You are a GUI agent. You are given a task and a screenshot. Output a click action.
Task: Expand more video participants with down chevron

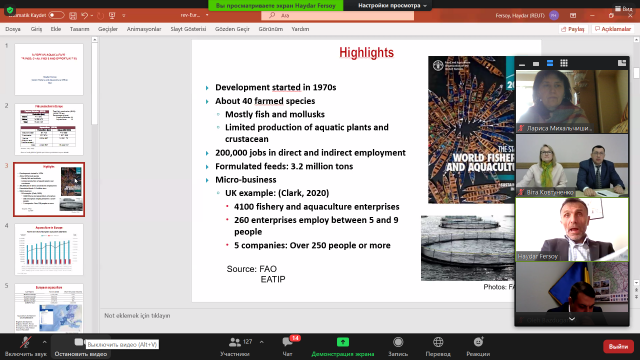click(572, 319)
